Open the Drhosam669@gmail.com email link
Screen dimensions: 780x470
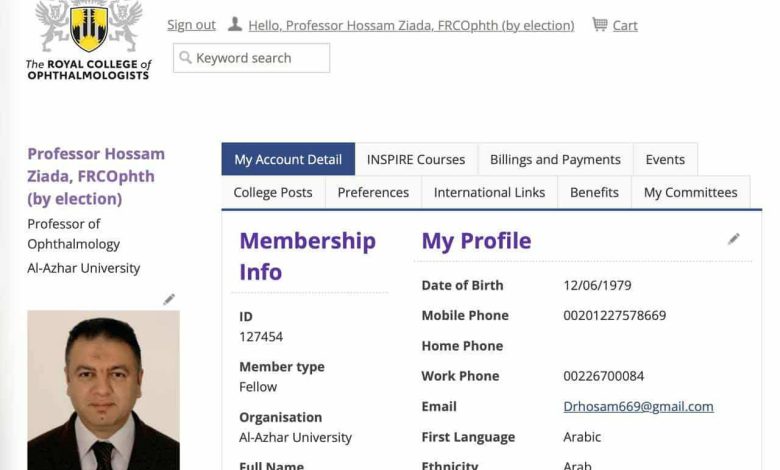tap(638, 406)
